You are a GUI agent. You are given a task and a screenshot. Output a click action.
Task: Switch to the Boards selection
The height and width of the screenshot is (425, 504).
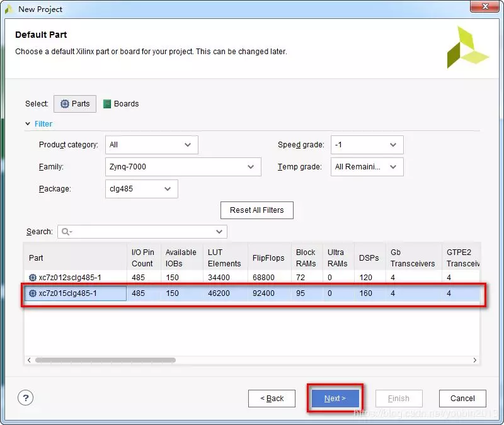pos(121,104)
